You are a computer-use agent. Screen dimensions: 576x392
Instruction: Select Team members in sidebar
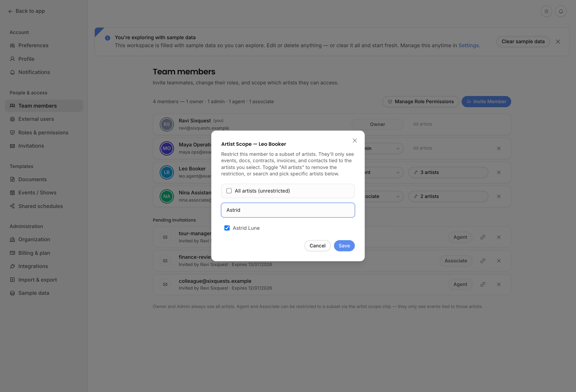[x=44, y=106]
